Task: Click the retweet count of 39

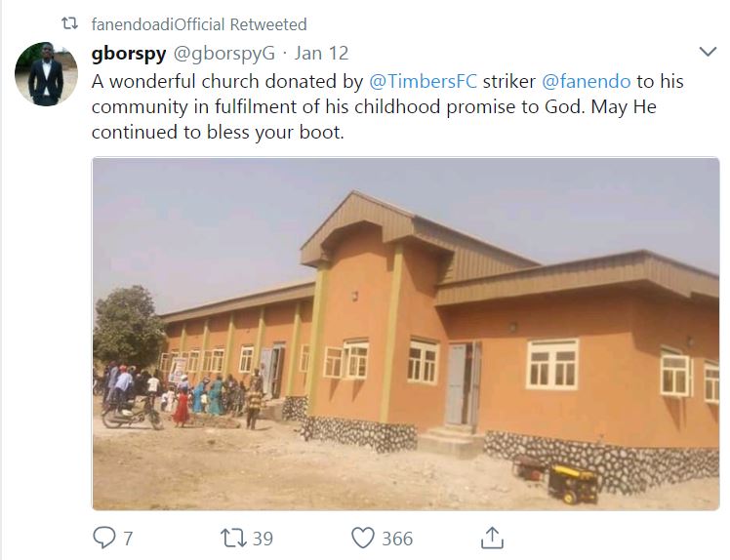Action: (x=262, y=538)
